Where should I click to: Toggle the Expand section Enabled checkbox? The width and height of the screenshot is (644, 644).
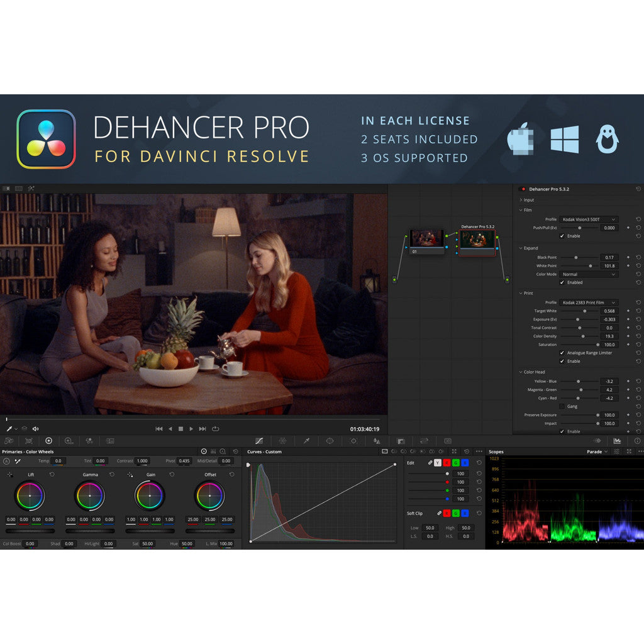pos(562,282)
